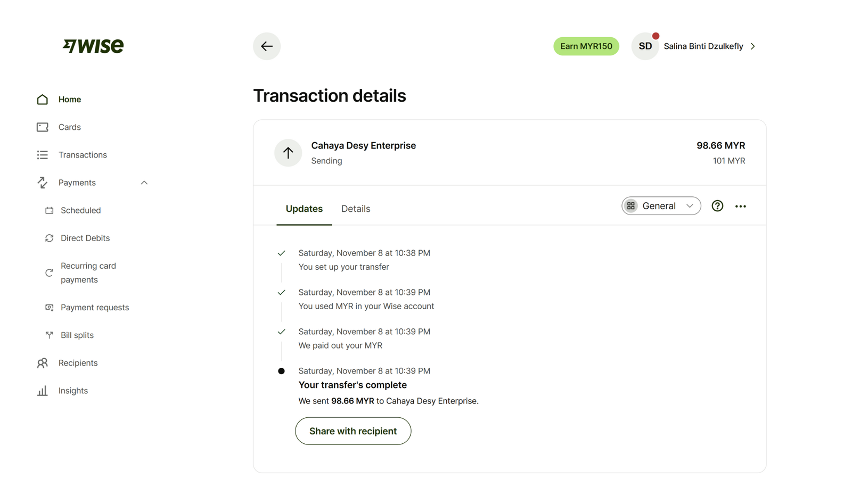Go to Insights in the sidebar
852x504 pixels.
[73, 391]
